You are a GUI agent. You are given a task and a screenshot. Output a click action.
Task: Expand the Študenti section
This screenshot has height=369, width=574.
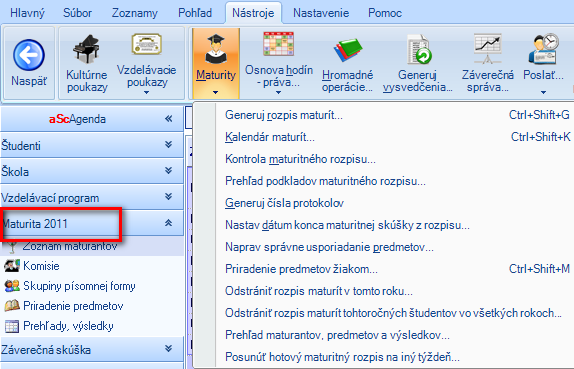coord(168,145)
